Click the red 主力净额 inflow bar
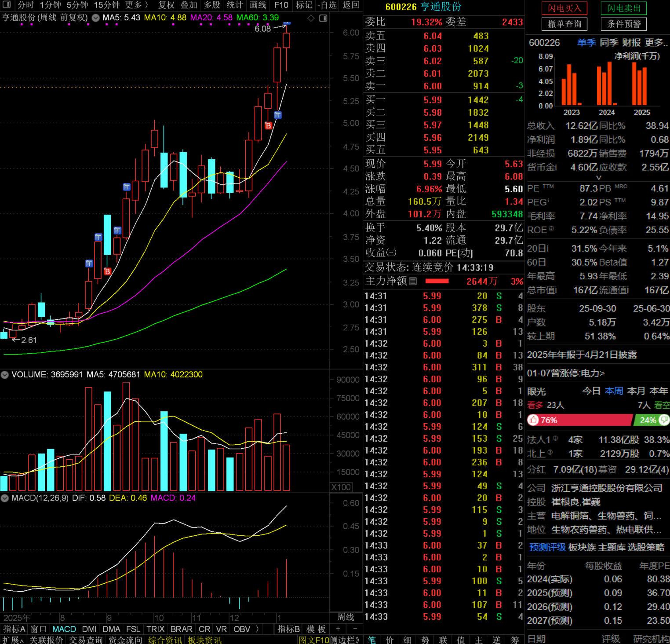The image size is (670, 644). pyautogui.click(x=437, y=281)
